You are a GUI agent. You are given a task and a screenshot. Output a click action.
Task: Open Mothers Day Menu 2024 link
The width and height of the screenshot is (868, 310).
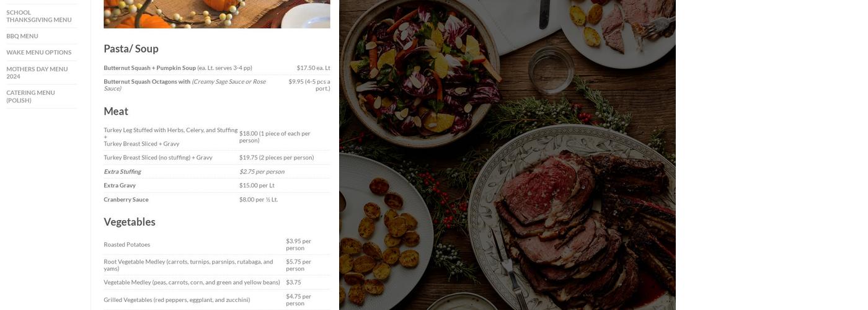[37, 73]
